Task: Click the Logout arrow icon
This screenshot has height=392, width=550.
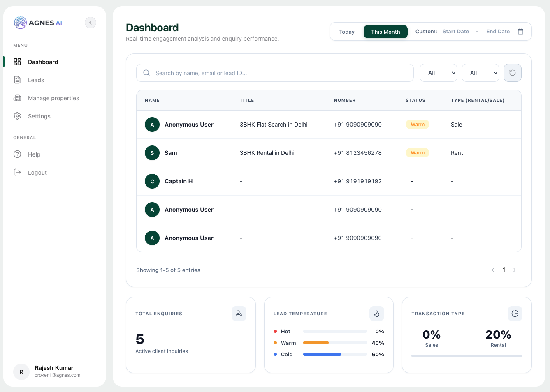Action: [17, 172]
